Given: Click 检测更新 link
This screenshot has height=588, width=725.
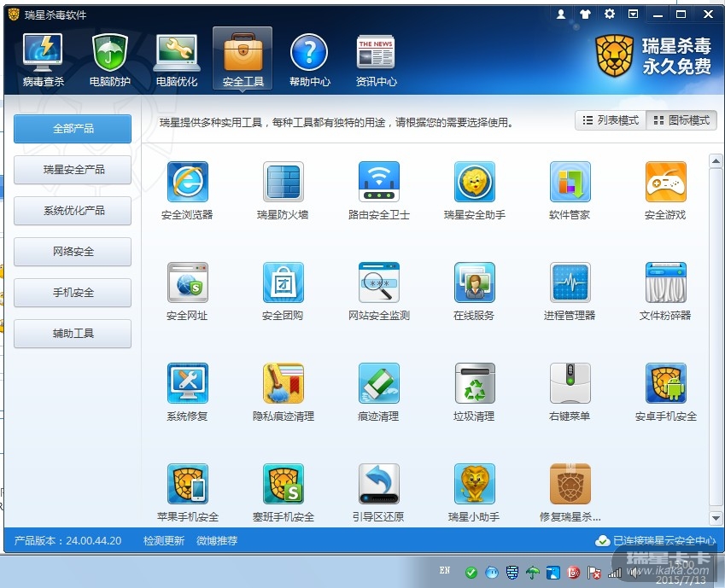Looking at the screenshot, I should 164,540.
